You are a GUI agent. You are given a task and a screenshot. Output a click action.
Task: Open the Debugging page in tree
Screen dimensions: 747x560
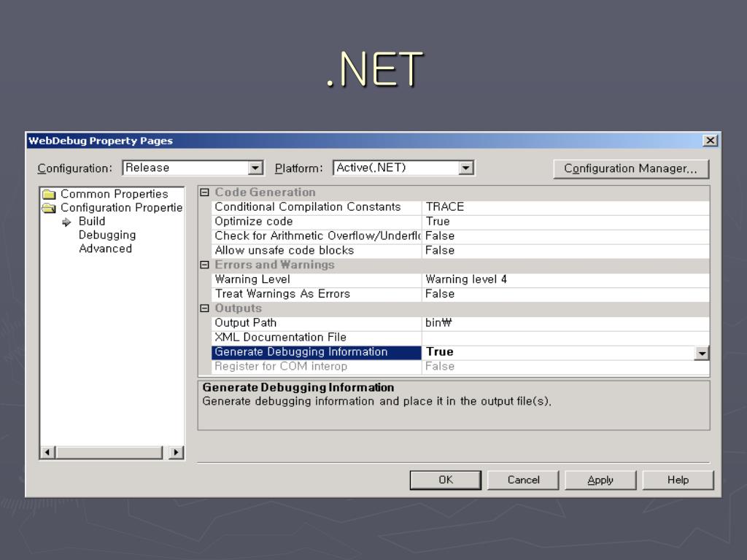[107, 236]
